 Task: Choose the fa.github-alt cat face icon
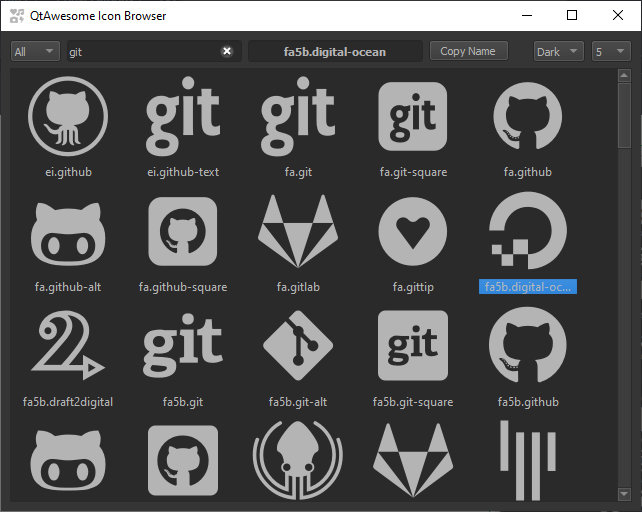pyautogui.click(x=68, y=233)
